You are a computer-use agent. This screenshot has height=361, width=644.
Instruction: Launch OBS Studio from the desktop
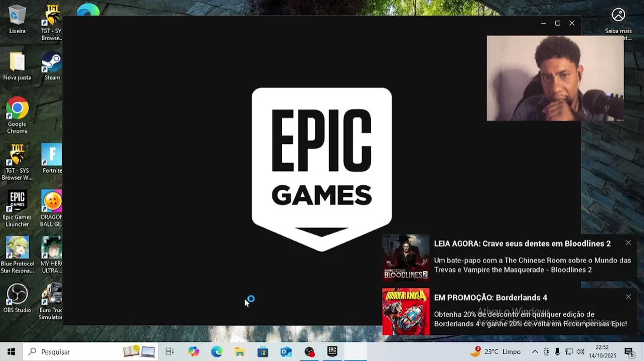tap(17, 299)
